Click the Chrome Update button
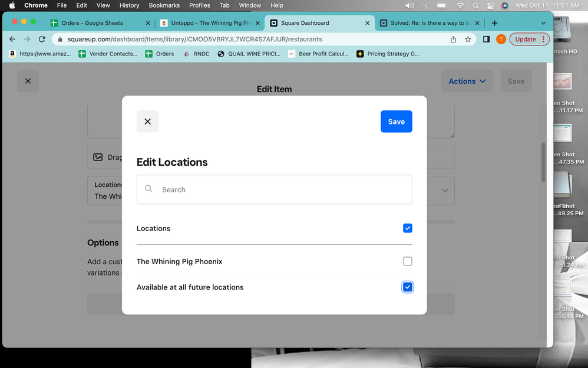 pyautogui.click(x=528, y=40)
